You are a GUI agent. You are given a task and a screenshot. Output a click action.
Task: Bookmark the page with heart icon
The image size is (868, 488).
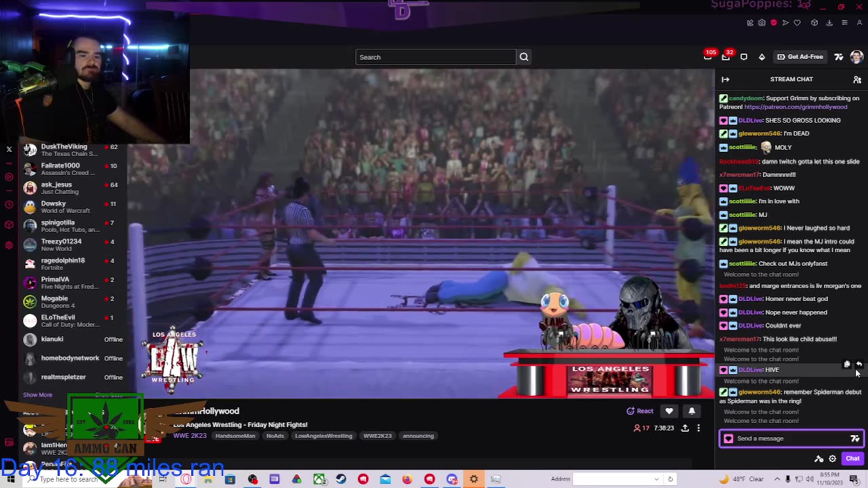797,22
